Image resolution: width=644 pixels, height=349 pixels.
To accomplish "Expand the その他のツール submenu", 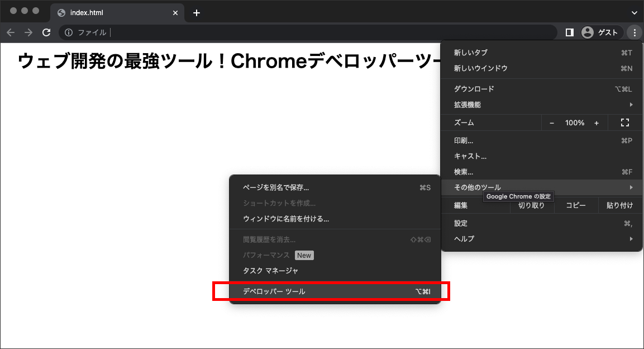I will click(x=542, y=187).
